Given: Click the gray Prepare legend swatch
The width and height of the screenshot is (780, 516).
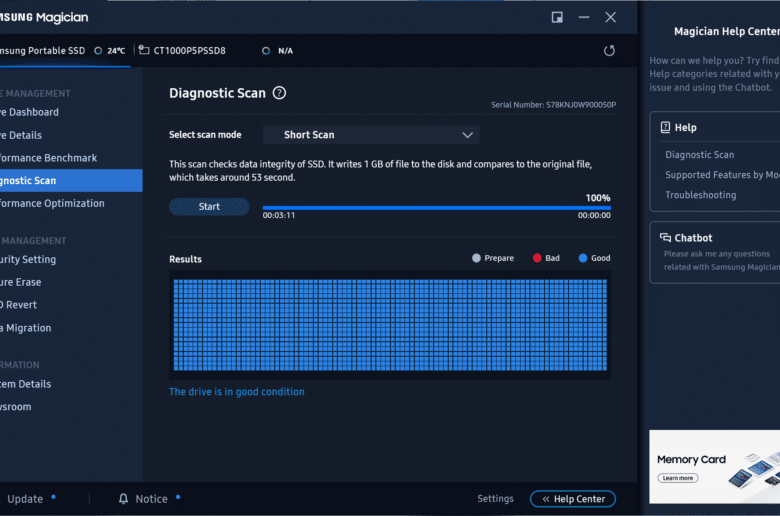Looking at the screenshot, I should point(476,258).
